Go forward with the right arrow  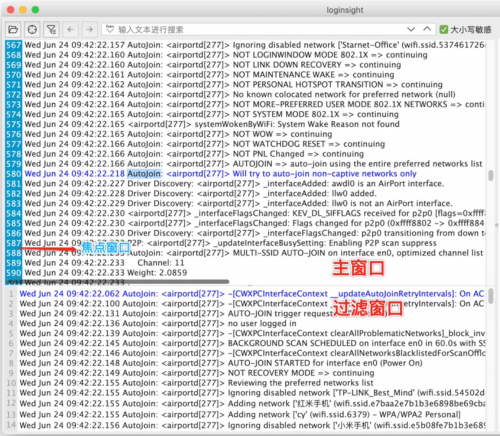90,30
